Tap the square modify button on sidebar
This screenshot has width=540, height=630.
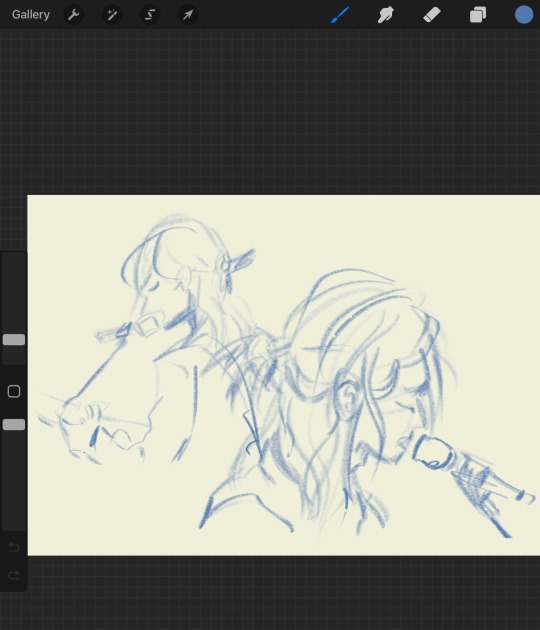click(14, 391)
